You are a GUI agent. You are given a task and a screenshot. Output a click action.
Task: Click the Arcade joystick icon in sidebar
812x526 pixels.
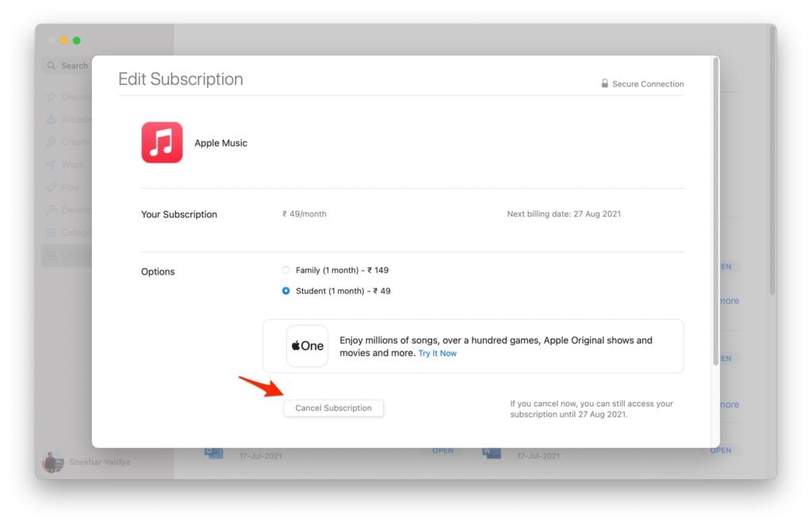tap(52, 120)
